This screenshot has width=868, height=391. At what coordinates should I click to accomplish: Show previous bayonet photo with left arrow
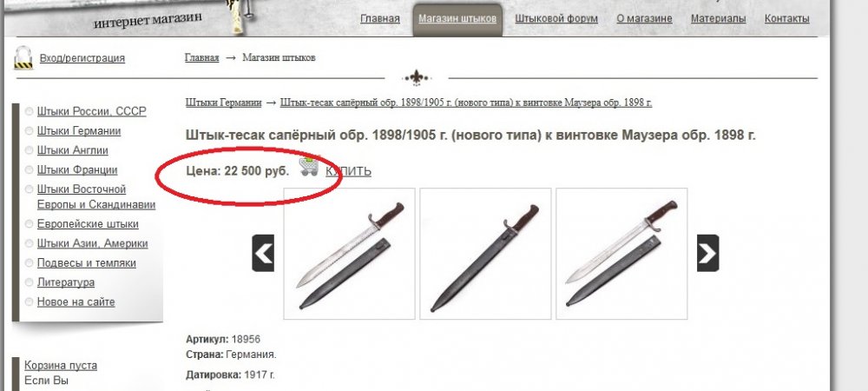pyautogui.click(x=263, y=253)
